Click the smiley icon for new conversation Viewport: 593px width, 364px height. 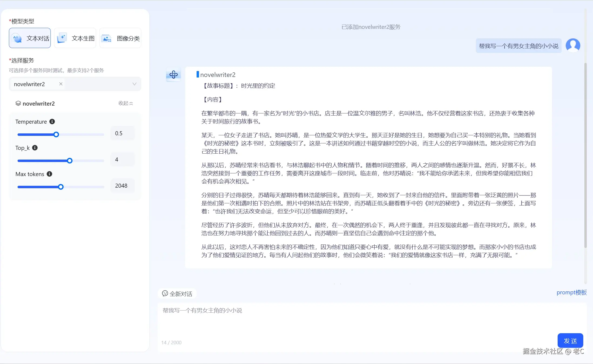click(x=165, y=293)
